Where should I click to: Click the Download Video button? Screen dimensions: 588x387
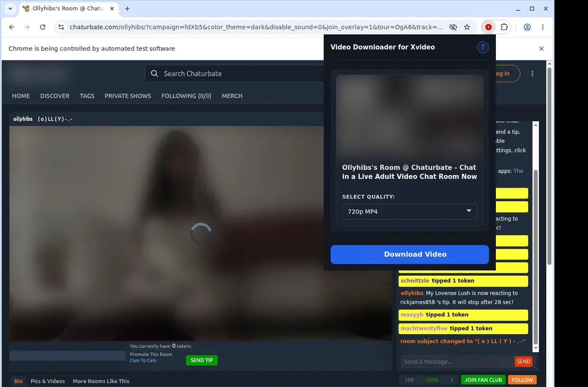410,254
